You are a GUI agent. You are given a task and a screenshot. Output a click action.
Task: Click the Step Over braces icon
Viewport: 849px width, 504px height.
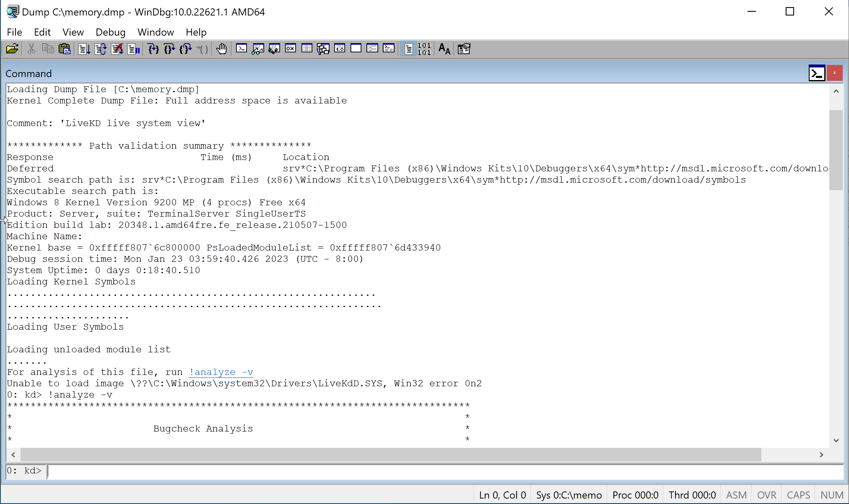[169, 49]
